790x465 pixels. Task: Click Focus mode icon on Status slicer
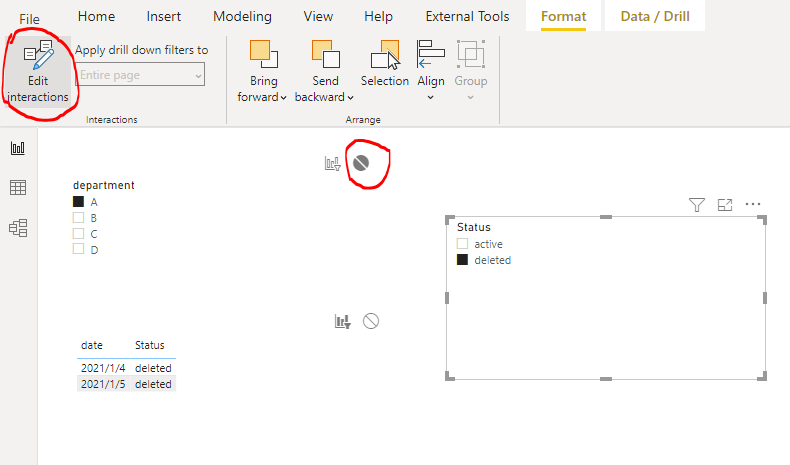(725, 205)
